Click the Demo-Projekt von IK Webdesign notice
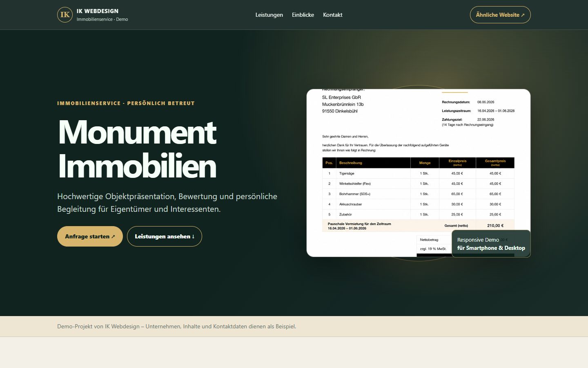This screenshot has width=588, height=368. tap(176, 326)
